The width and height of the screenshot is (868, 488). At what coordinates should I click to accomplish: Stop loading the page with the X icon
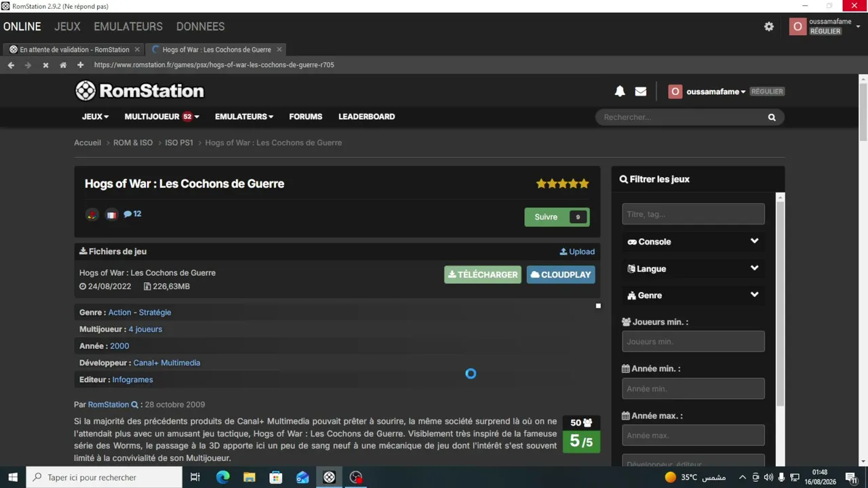(45, 65)
